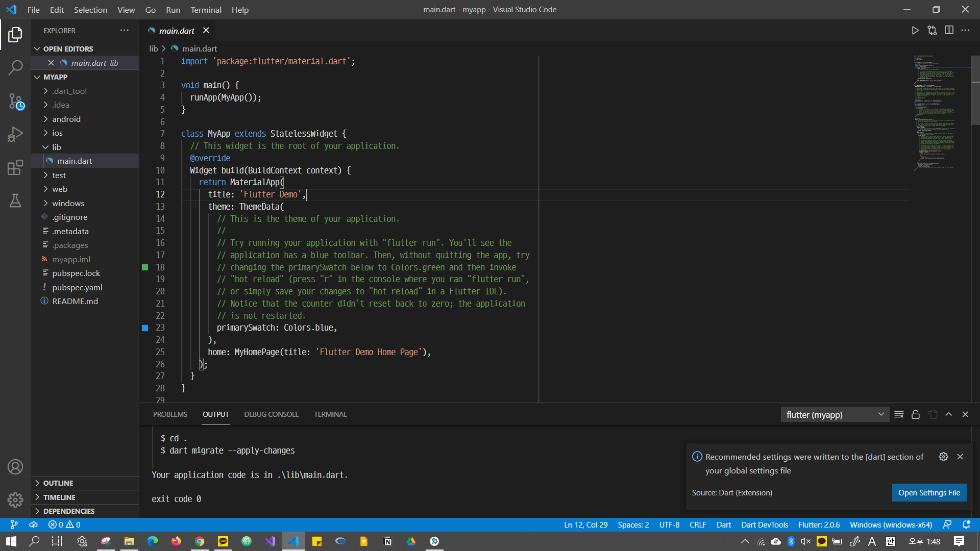Open pubspec.yaml in the explorer
Image resolution: width=980 pixels, height=551 pixels.
[77, 287]
